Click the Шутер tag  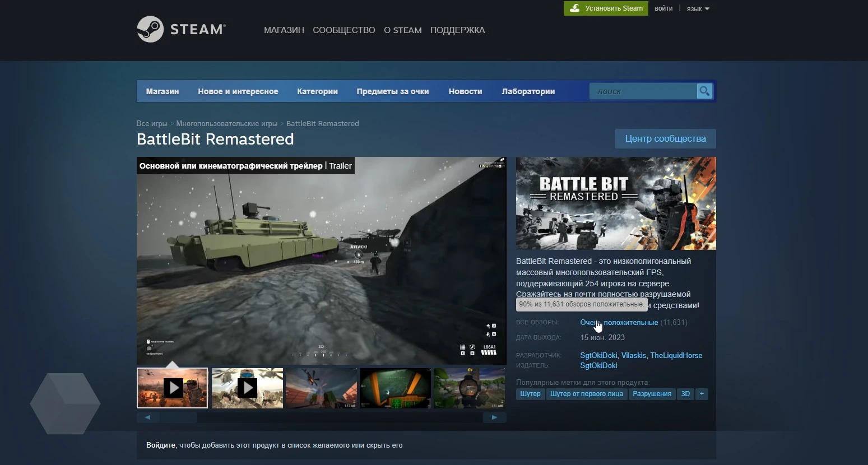(x=530, y=394)
